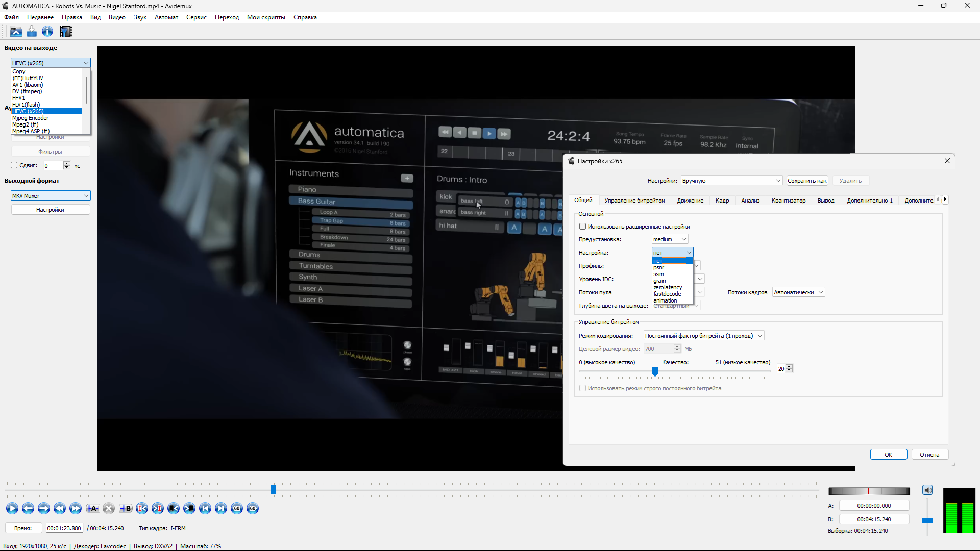Screen dimensions: 980x551
Task: Open the 'Сервис' menu
Action: [197, 17]
